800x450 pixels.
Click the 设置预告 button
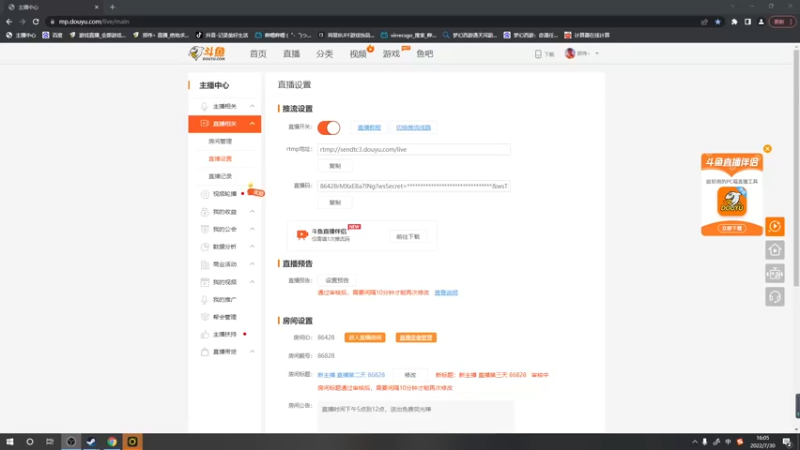337,280
